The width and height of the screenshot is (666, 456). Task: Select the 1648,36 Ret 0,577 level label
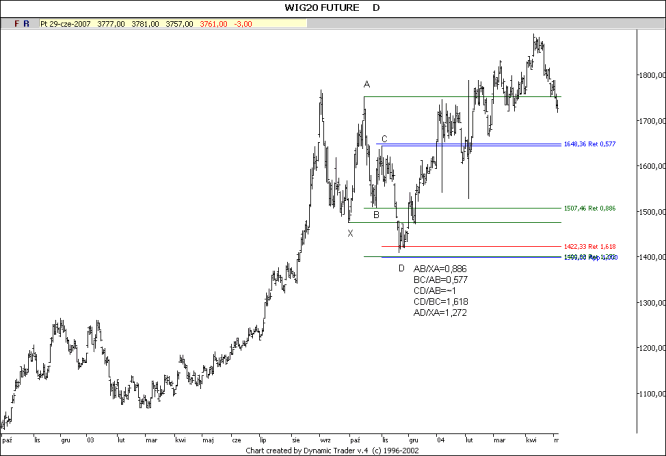click(x=590, y=144)
